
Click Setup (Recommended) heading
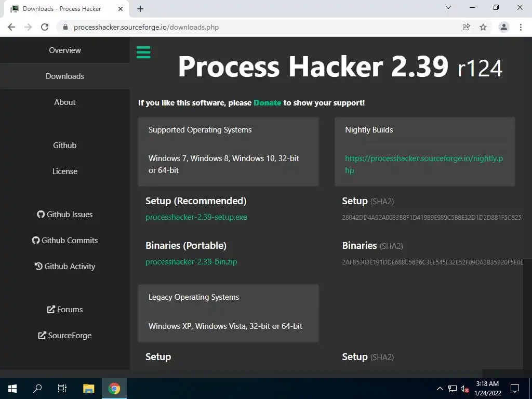196,201
